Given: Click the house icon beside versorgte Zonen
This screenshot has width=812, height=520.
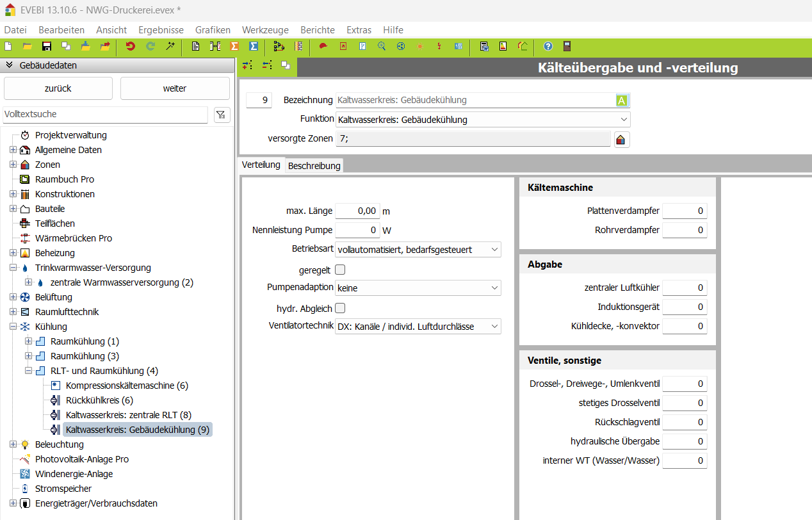Looking at the screenshot, I should 621,139.
